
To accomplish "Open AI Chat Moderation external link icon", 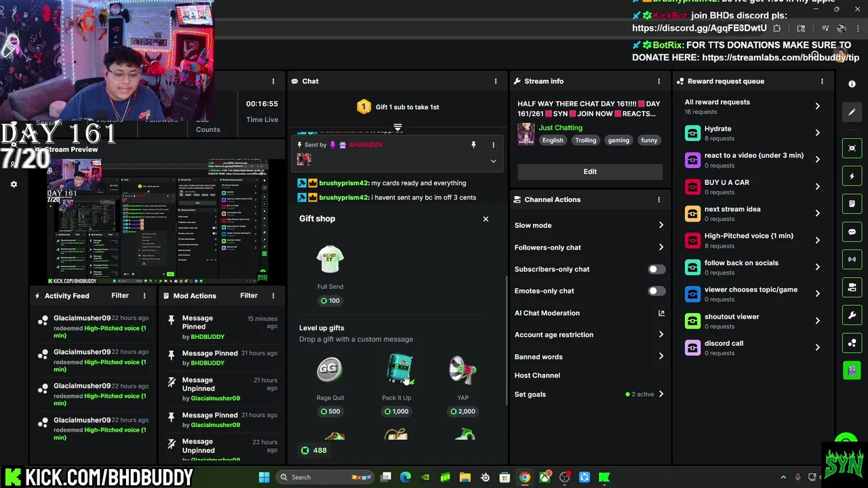I will (661, 313).
